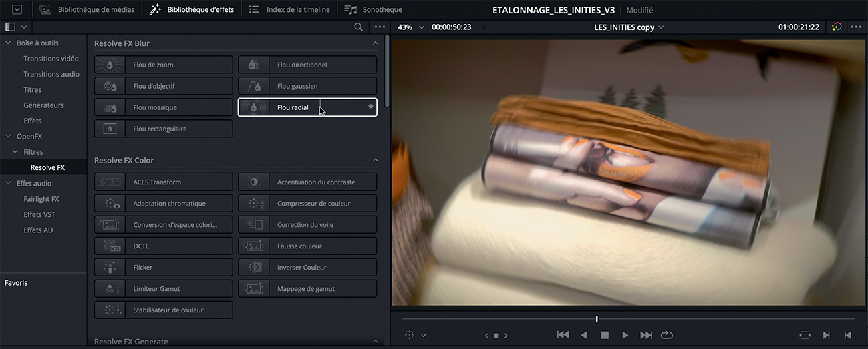Viewport: 868px width, 349px height.
Task: Click the search magnifier icon in effects panel
Action: point(359,27)
